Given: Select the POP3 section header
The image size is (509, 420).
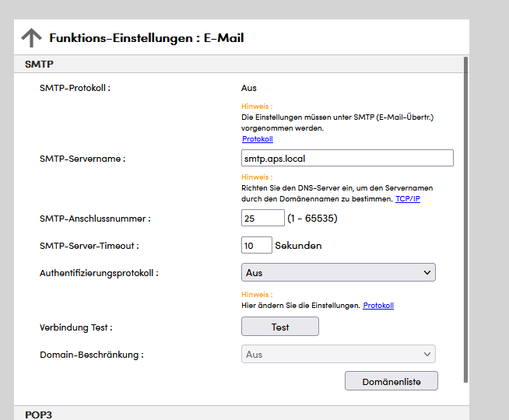Looking at the screenshot, I should (39, 414).
